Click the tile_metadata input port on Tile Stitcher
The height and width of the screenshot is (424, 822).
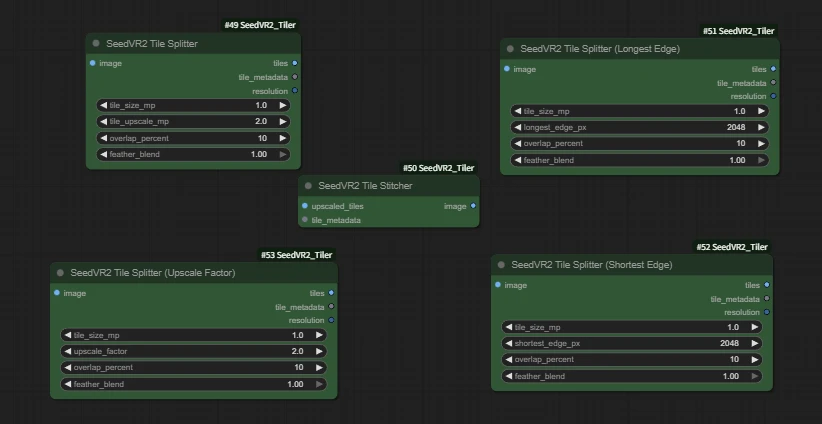click(x=305, y=220)
